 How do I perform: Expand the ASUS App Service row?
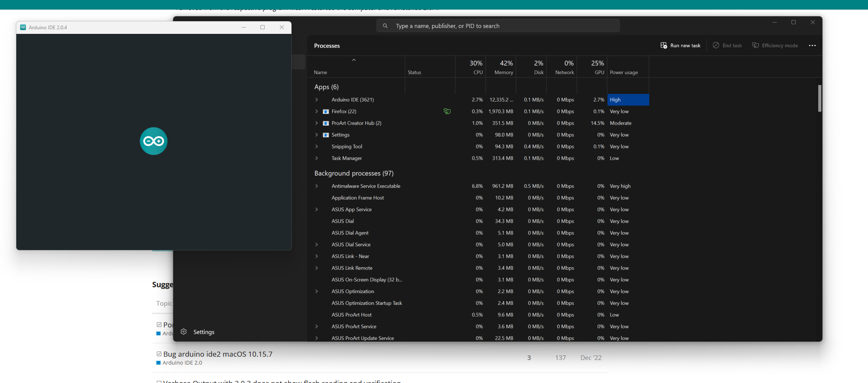(317, 209)
